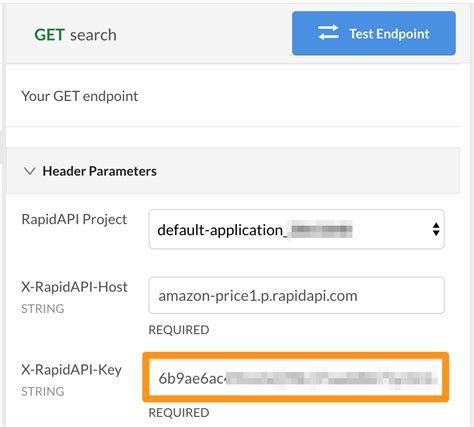Click the X-RapidAPI-Host label
Image resolution: width=474 pixels, height=427 pixels.
point(74,287)
